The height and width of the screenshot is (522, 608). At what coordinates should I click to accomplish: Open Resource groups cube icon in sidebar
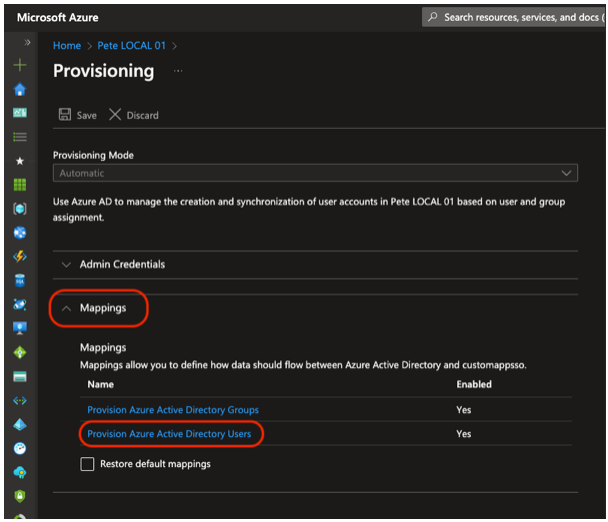click(20, 209)
